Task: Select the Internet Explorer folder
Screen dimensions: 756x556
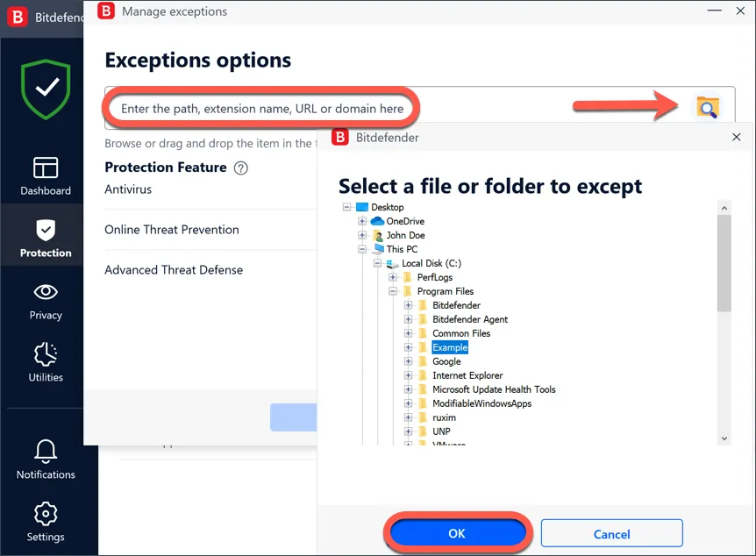Action: pos(467,375)
